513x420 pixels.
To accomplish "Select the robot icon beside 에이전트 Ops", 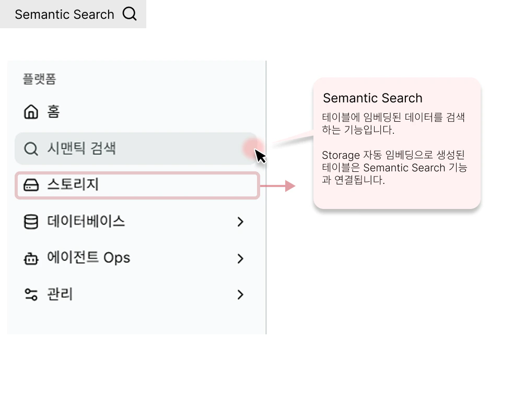I will click(30, 258).
